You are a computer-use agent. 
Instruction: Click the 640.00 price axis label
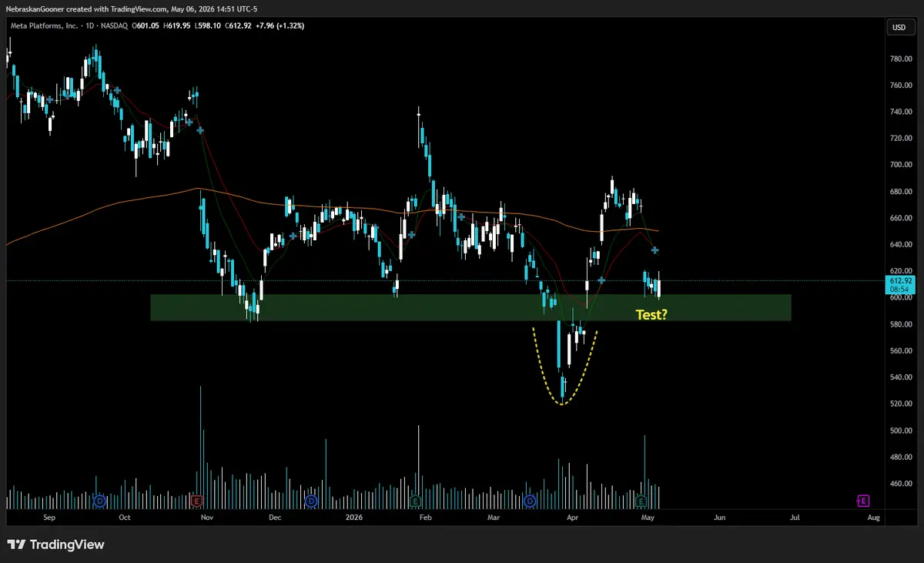click(x=900, y=245)
